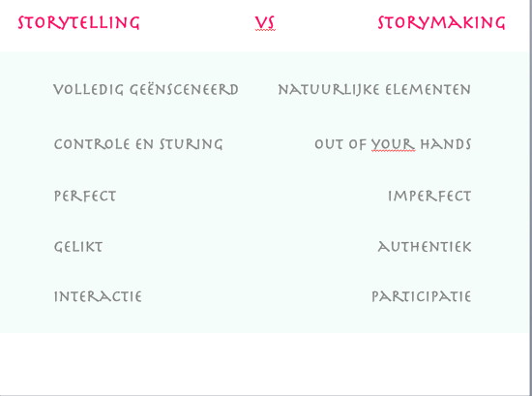Click the underlined word YOUR
532x396 pixels.
point(393,144)
